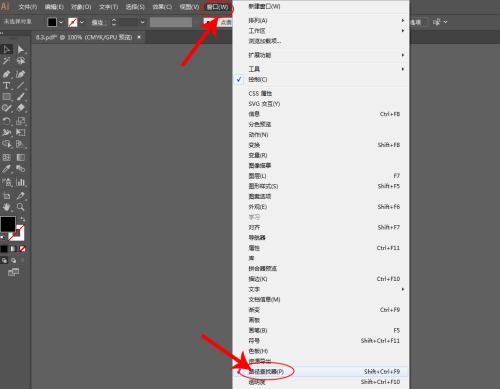The height and width of the screenshot is (389, 500).
Task: Select the Hand tool
Action: pyautogui.click(x=6, y=207)
